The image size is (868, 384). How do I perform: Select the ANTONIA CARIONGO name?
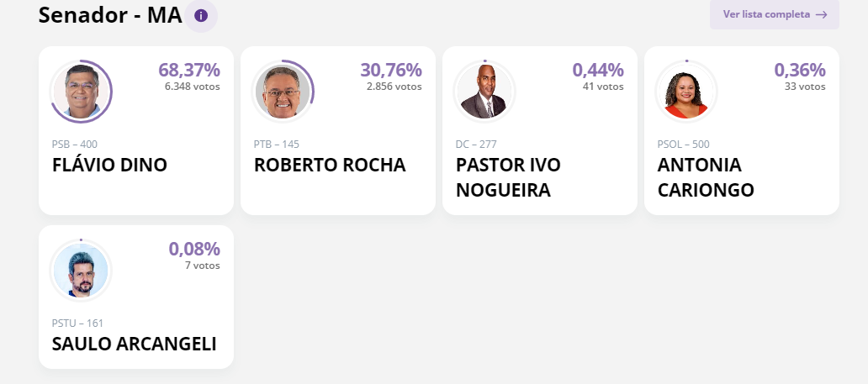tap(706, 177)
